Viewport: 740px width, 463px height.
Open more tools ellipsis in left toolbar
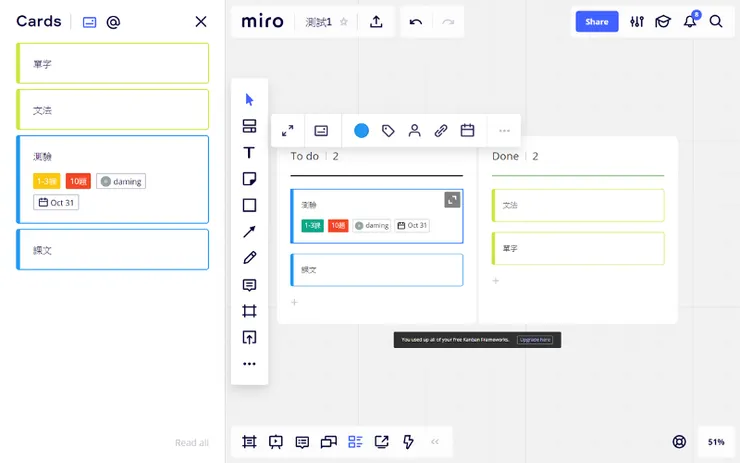pyautogui.click(x=249, y=364)
